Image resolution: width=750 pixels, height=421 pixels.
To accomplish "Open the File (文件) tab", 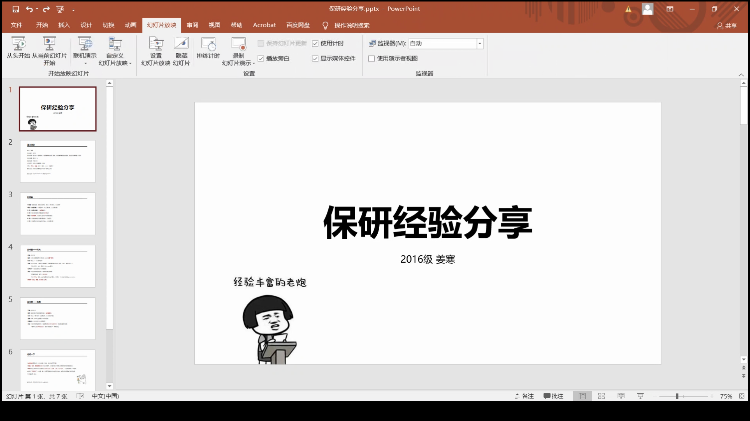I will (x=16, y=24).
